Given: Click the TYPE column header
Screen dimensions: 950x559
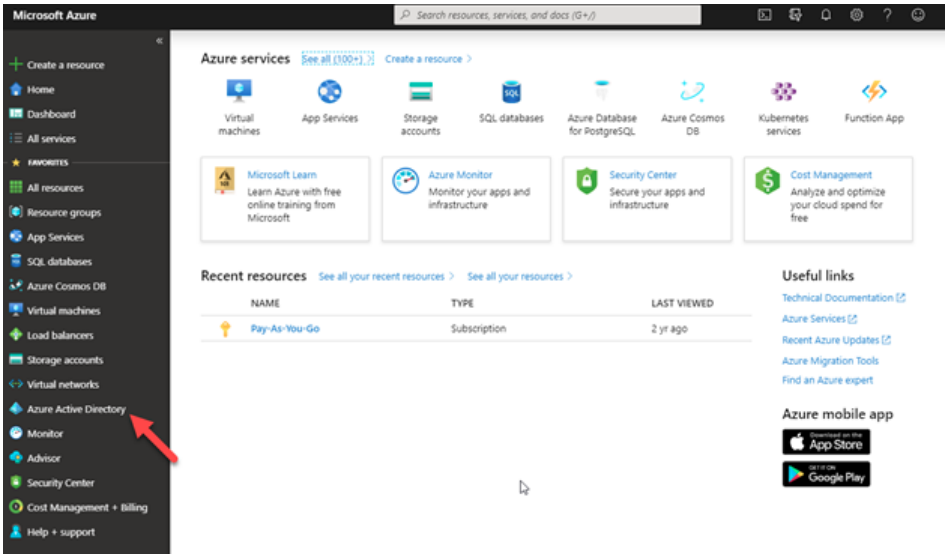Looking at the screenshot, I should tap(462, 303).
